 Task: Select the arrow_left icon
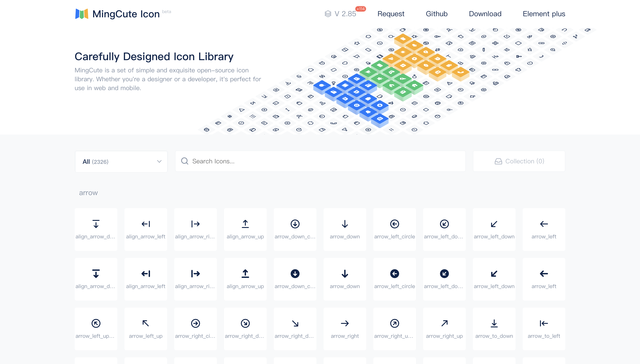pyautogui.click(x=544, y=229)
